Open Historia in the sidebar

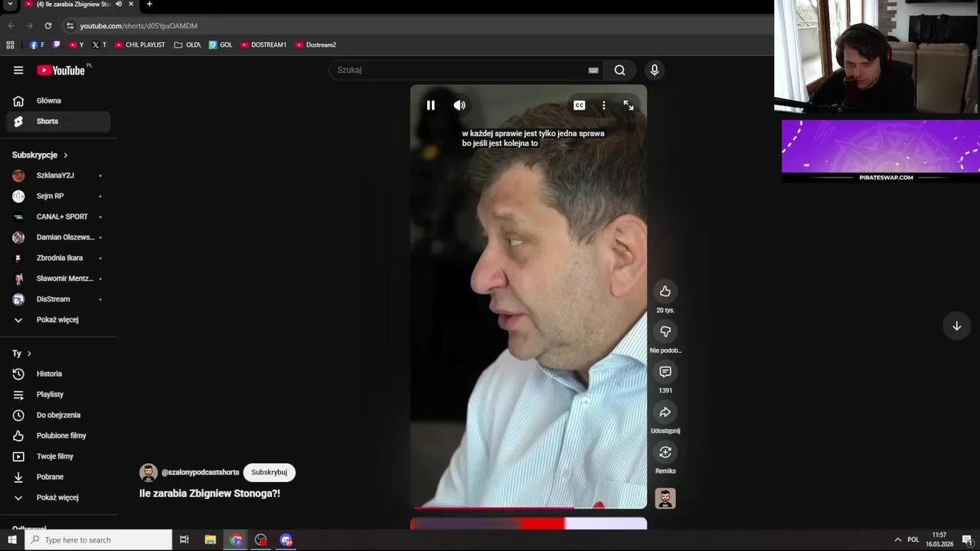[58, 374]
